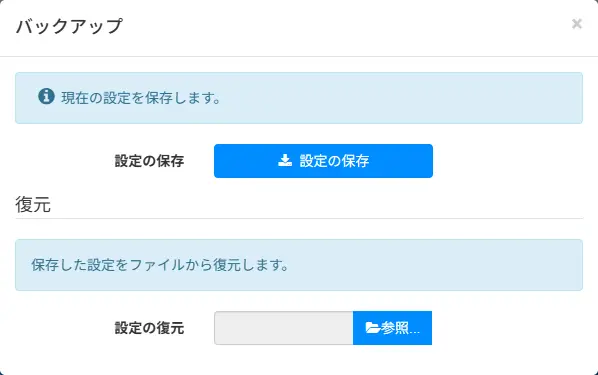Click the divider line under 復元 heading
Screen dimensions: 598x375
tap(299, 219)
